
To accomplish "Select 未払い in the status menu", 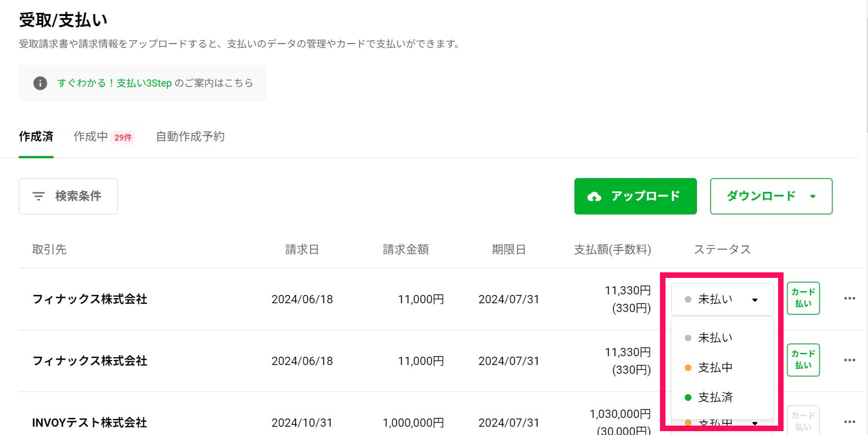I will (722, 338).
